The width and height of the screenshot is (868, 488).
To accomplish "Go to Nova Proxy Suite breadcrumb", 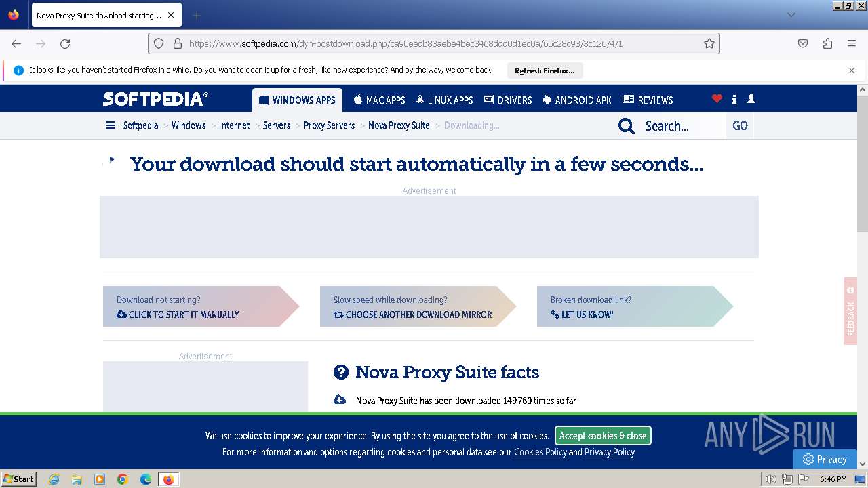I will click(399, 125).
